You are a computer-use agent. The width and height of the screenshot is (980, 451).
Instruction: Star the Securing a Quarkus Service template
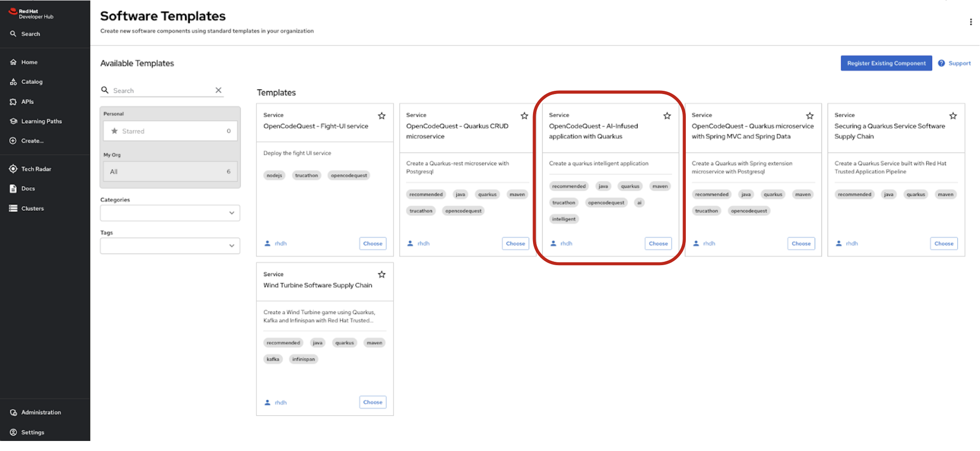(953, 116)
